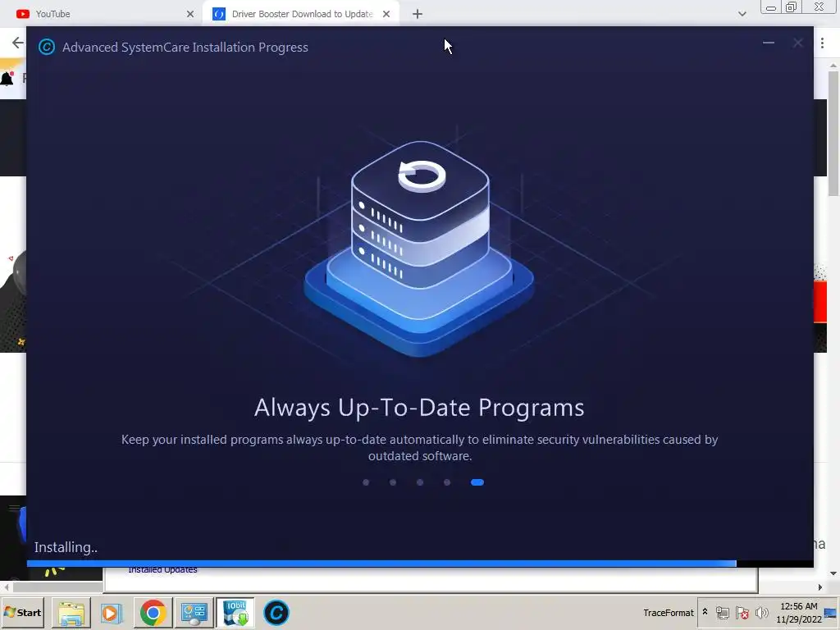Select the active fifth slideshow indicator

(477, 482)
